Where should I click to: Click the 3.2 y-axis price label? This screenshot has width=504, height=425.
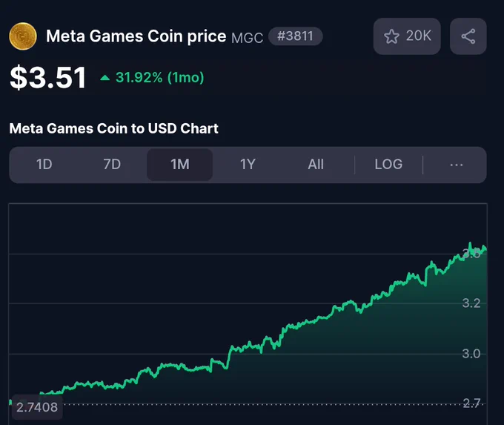click(x=471, y=303)
